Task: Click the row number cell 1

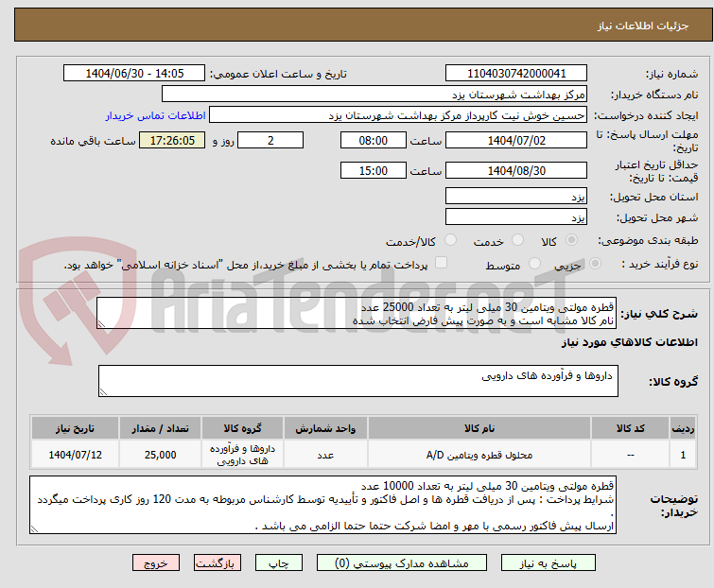Action: click(683, 455)
